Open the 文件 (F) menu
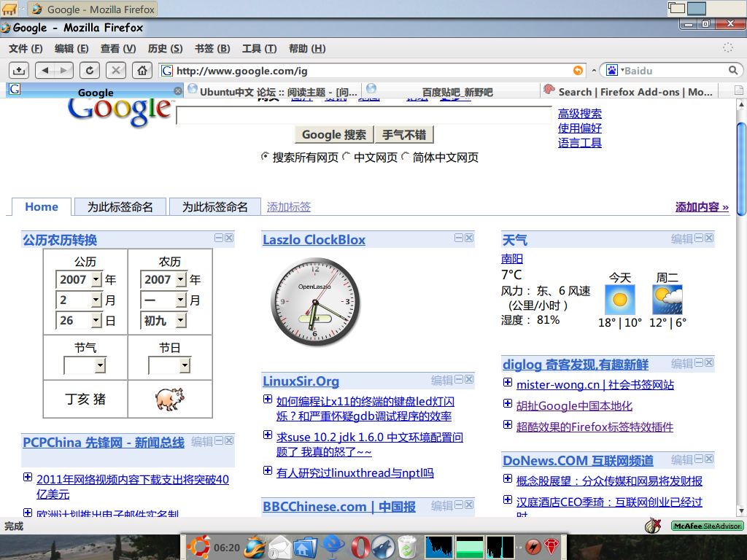 (26, 49)
